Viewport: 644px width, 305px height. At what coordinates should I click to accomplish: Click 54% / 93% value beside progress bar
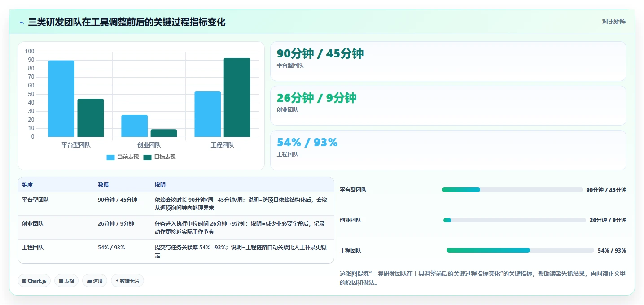pyautogui.click(x=612, y=251)
